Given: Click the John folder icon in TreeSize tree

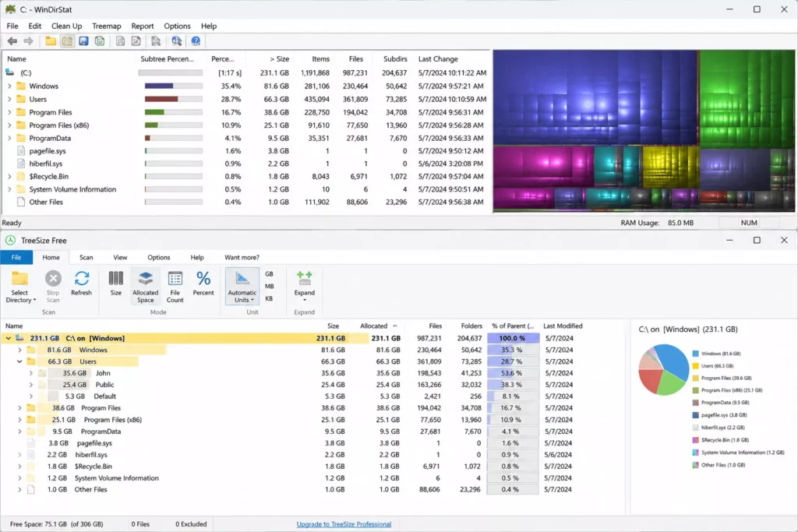Looking at the screenshot, I should point(42,373).
